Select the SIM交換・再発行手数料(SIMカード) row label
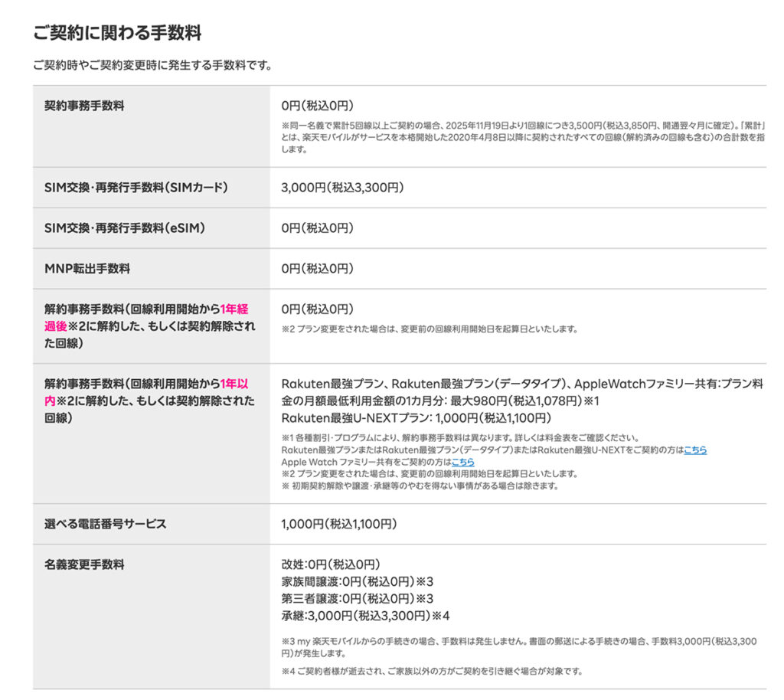This screenshot has width=784, height=700. click(x=136, y=188)
